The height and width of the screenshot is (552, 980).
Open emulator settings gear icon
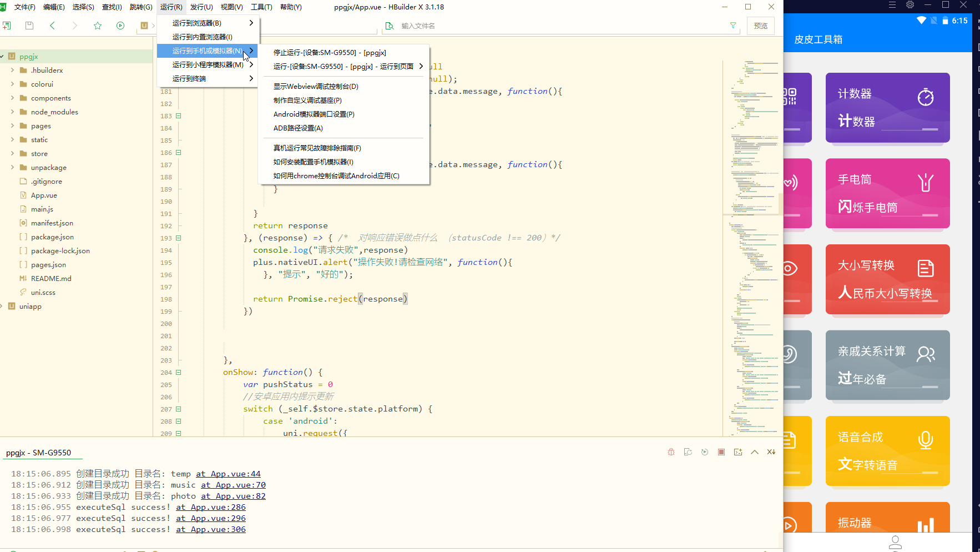pyautogui.click(x=910, y=5)
